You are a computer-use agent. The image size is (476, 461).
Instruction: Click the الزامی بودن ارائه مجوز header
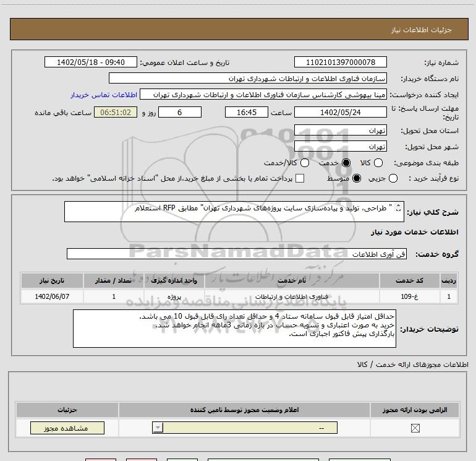(x=415, y=410)
